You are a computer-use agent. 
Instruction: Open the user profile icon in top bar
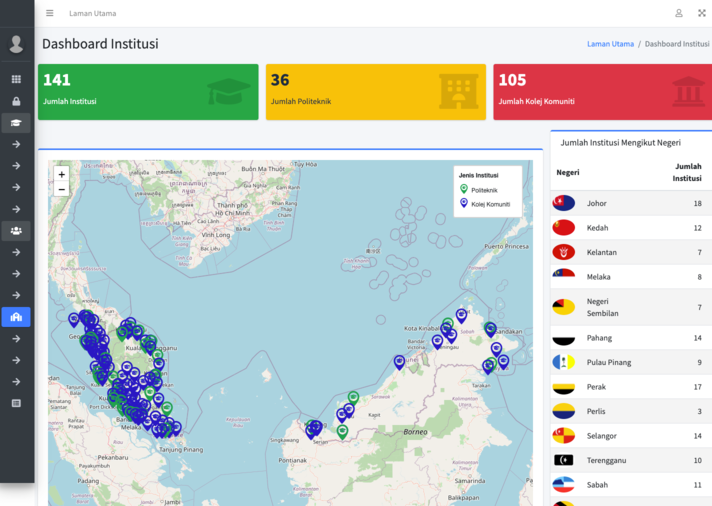678,13
